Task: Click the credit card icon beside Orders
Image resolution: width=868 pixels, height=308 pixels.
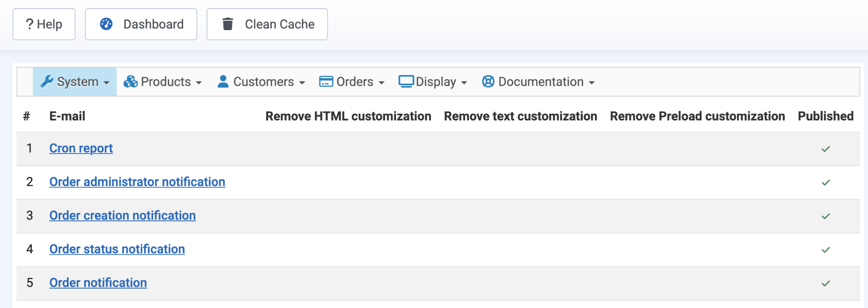Action: (x=326, y=81)
